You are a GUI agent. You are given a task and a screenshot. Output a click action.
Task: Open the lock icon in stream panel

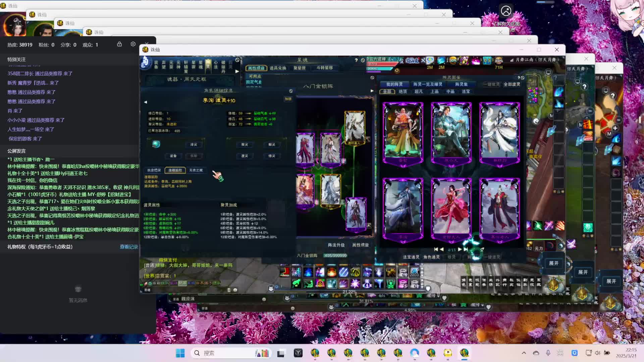pos(119,44)
